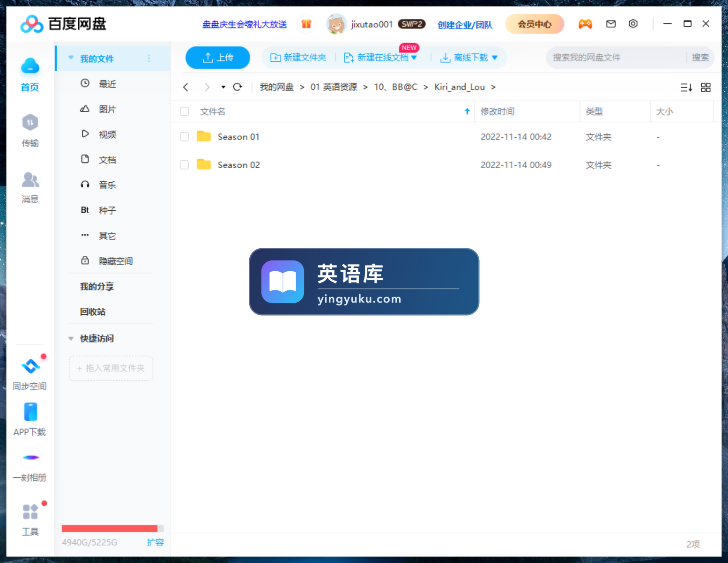
Task: Switch to grid thumbnail view
Action: (x=706, y=88)
